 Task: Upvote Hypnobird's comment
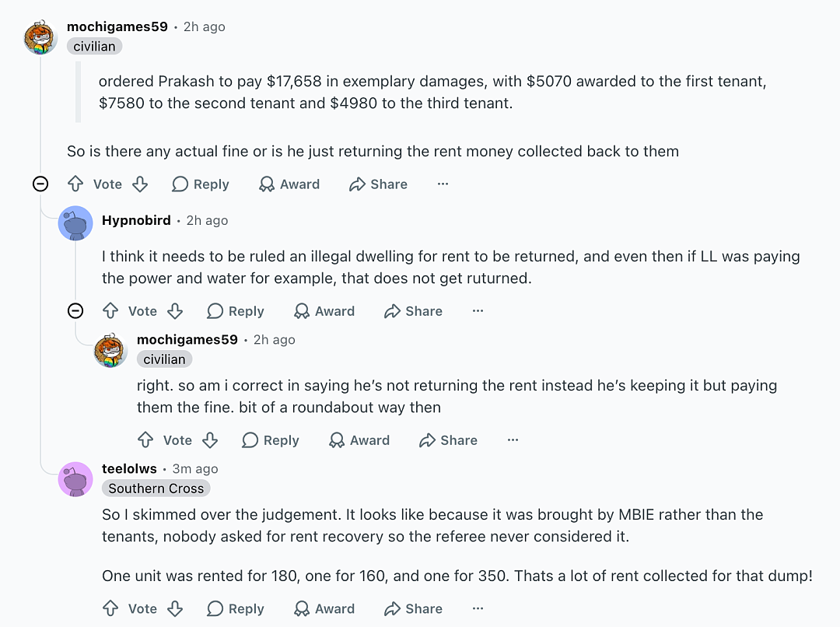pyautogui.click(x=110, y=311)
